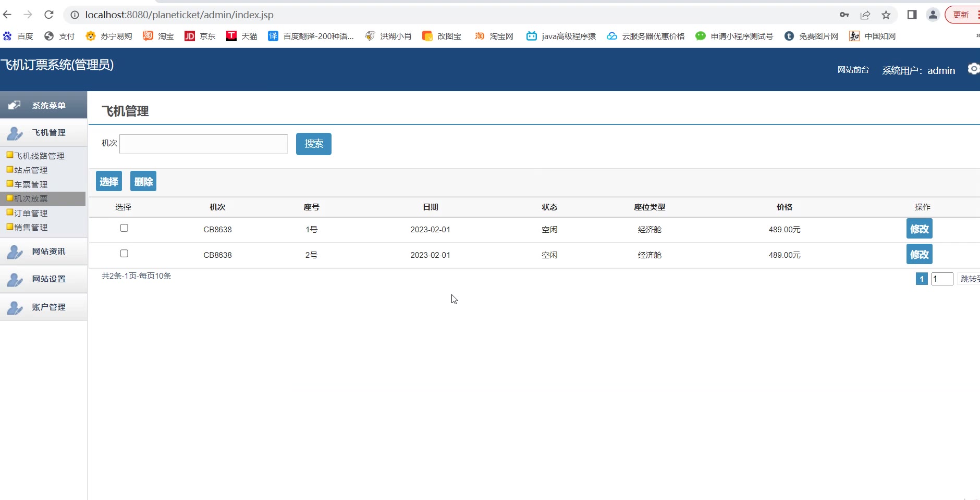This screenshot has width=980, height=500.
Task: Focus the 机次 search input field
Action: click(x=203, y=144)
